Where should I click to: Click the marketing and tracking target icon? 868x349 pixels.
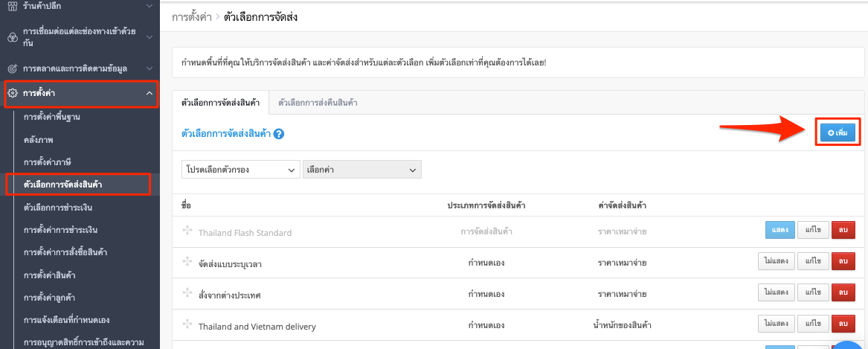(x=12, y=68)
